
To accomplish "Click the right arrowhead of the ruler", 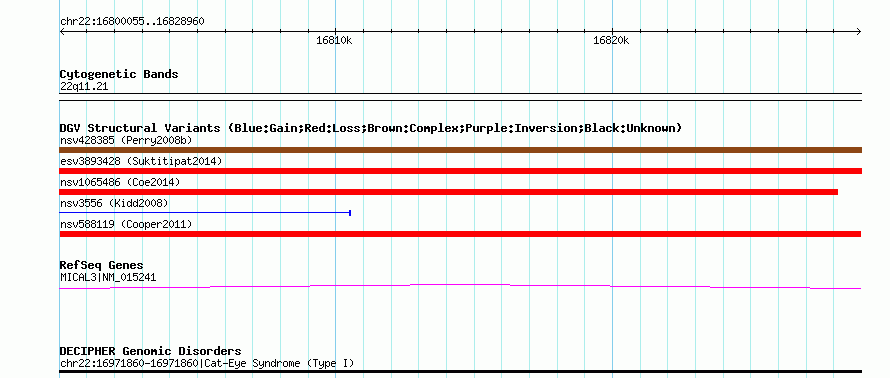I will (859, 32).
